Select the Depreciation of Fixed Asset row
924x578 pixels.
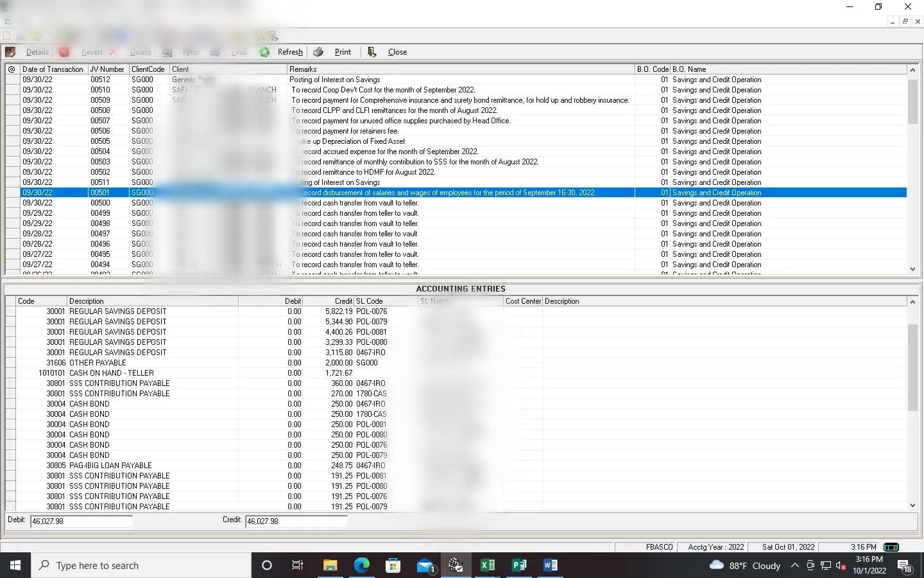pos(456,141)
